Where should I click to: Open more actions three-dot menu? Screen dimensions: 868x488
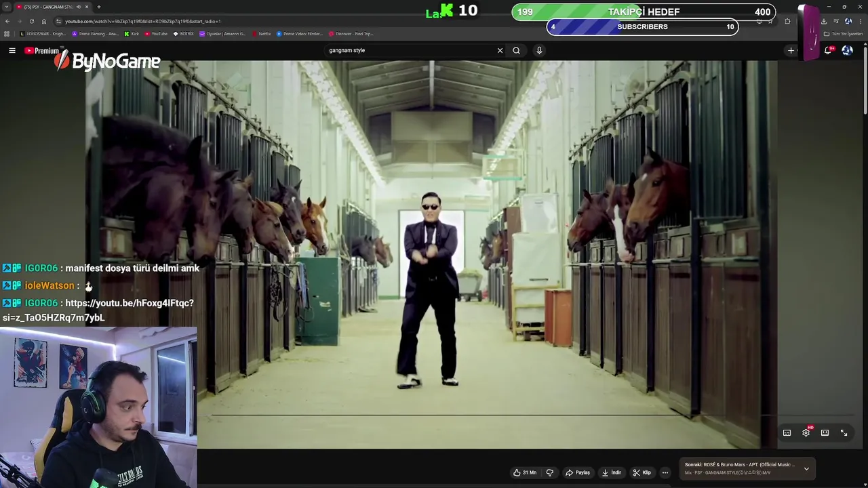click(665, 472)
